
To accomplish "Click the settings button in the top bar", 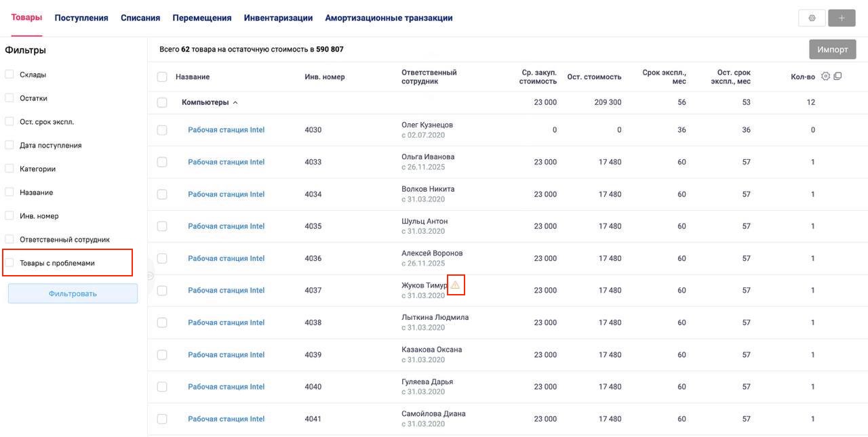I will coord(812,18).
